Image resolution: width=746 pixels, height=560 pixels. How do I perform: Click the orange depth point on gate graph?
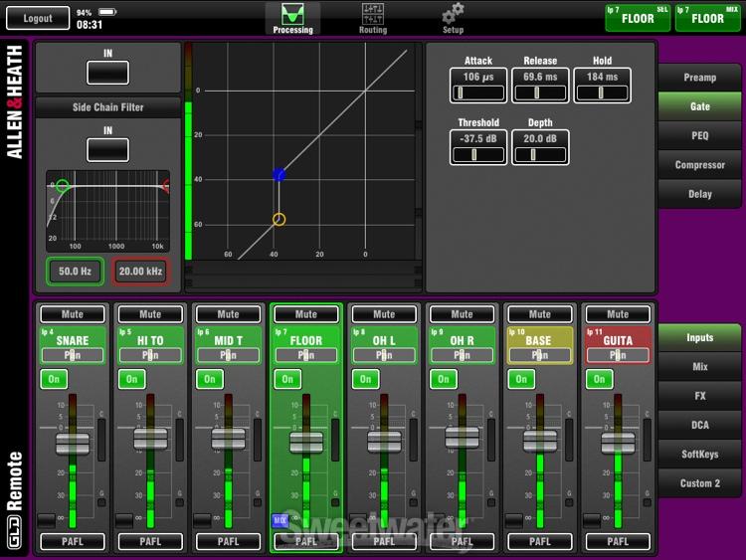(x=280, y=219)
